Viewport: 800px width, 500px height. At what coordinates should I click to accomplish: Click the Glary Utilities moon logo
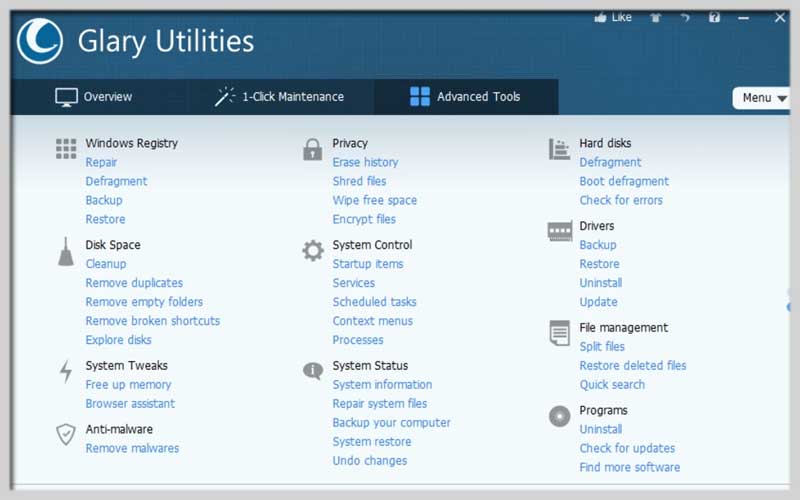click(x=40, y=41)
